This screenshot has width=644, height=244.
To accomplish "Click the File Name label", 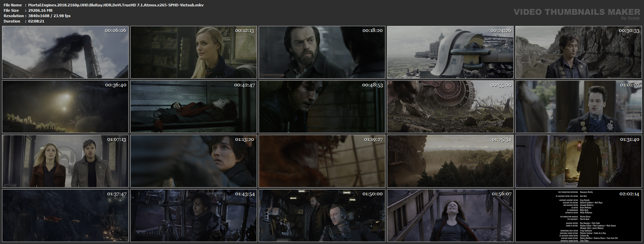I will (13, 5).
